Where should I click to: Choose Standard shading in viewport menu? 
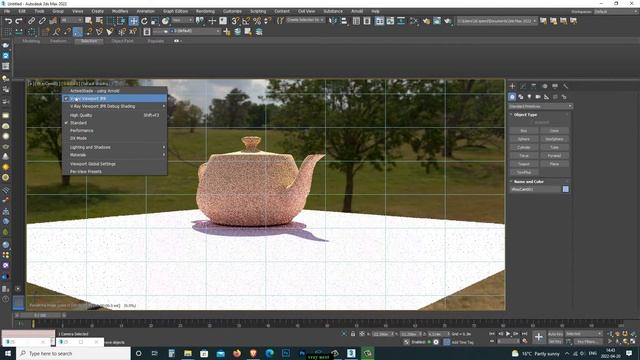pyautogui.click(x=115, y=123)
